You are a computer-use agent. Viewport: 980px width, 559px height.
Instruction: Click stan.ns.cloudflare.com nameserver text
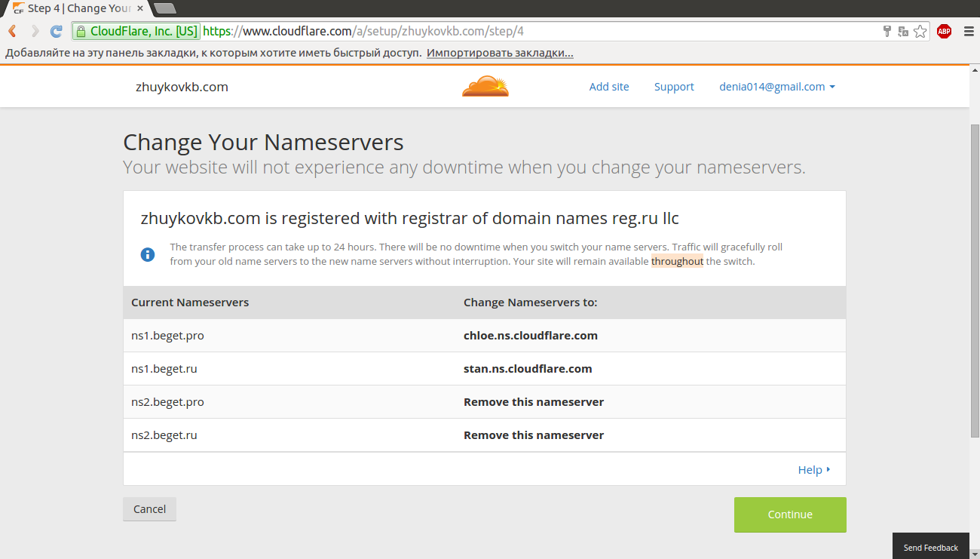click(528, 369)
